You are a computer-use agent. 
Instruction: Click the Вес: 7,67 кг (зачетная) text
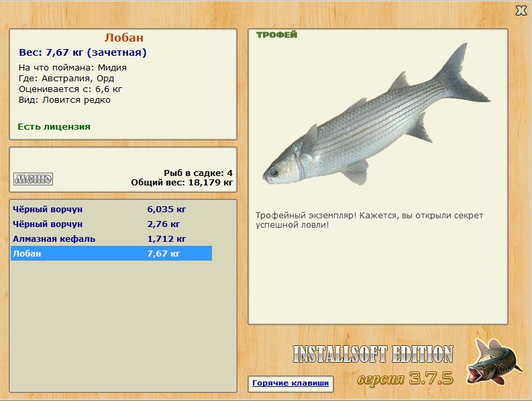click(x=83, y=52)
